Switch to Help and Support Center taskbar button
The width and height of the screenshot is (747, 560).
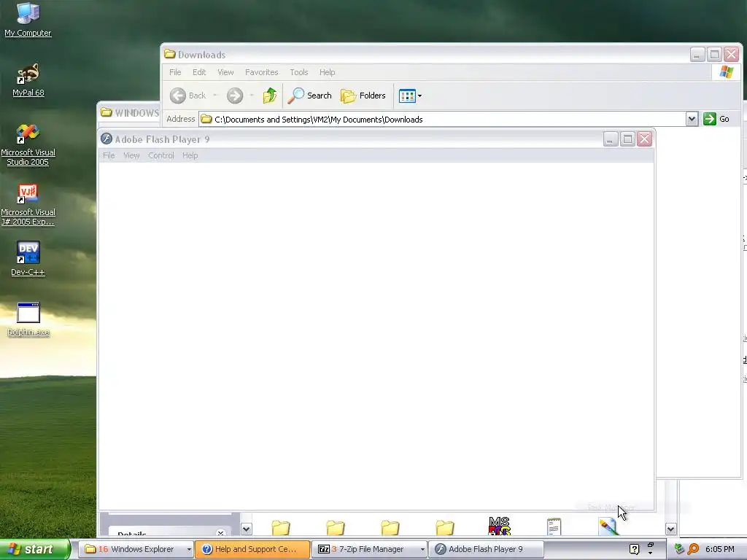[252, 549]
